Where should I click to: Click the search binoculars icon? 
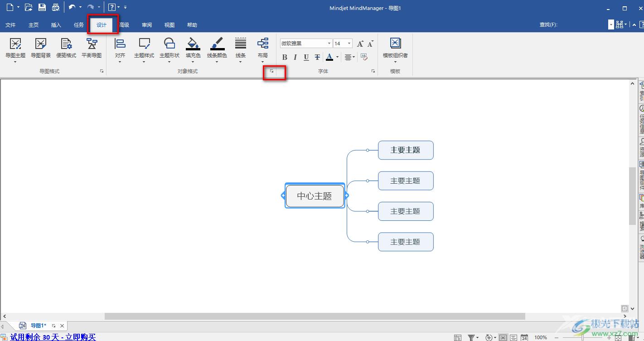[620, 25]
